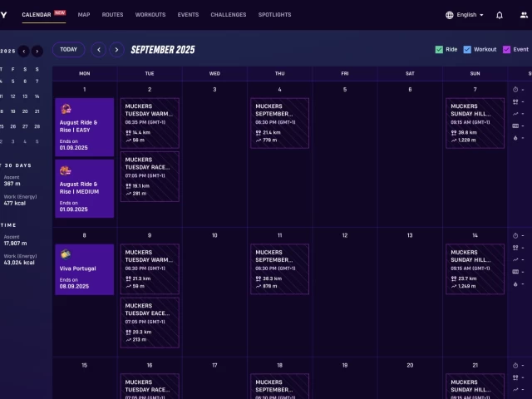Viewport: 532px width, 399px height.
Task: Open Muckers Tuesday Race event on September 2
Action: click(x=150, y=176)
